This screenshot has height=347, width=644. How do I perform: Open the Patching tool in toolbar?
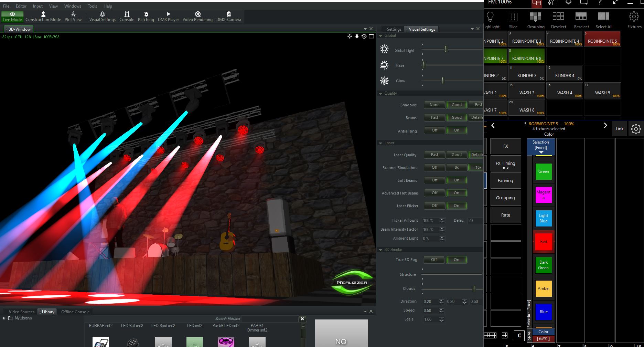click(146, 16)
